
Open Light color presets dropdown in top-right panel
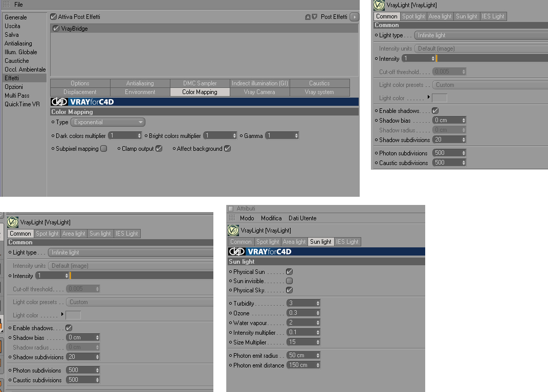(490, 85)
